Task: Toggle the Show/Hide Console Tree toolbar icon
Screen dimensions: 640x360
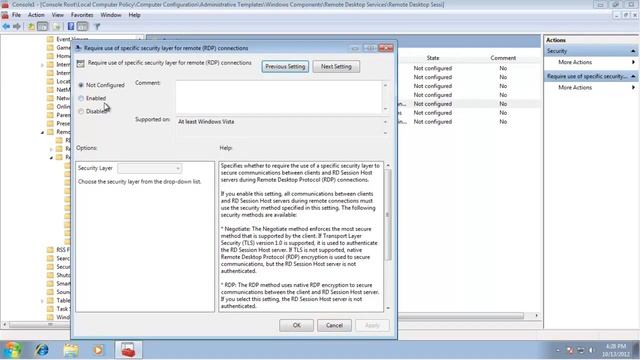Action: click(x=42, y=27)
